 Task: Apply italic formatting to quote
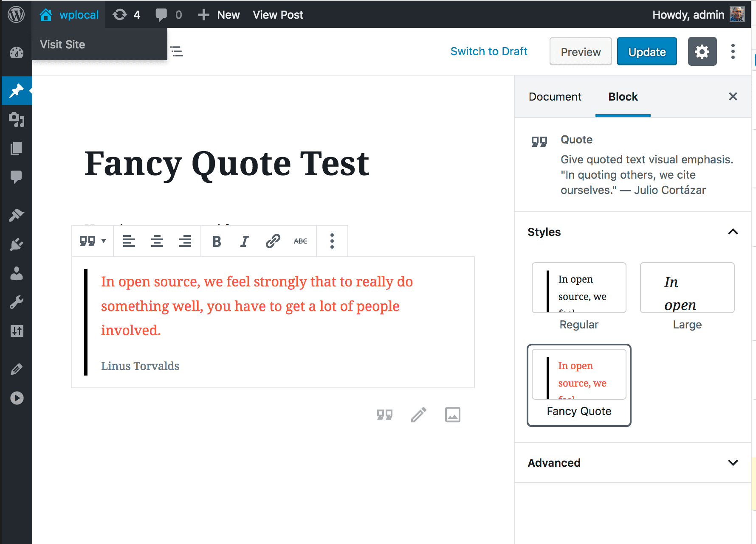click(x=244, y=241)
